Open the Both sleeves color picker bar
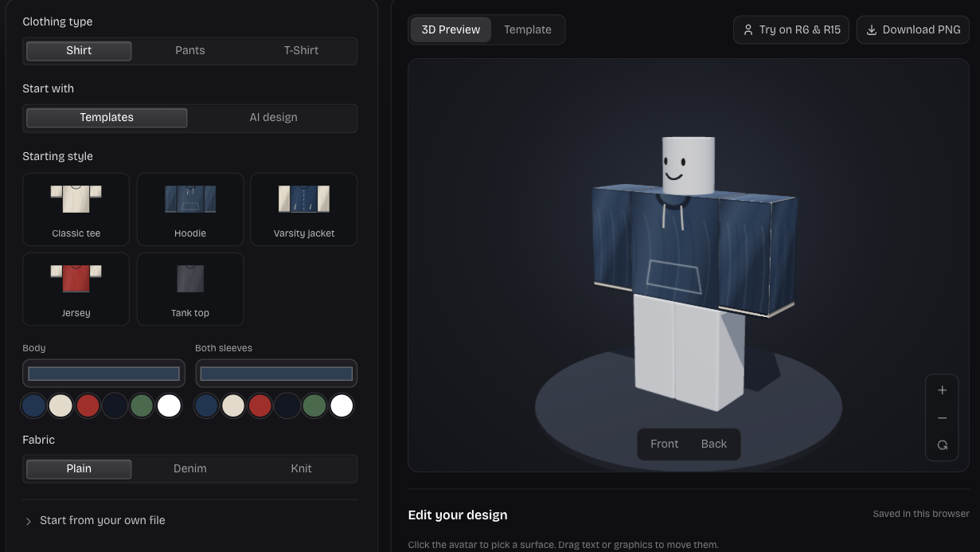980x552 pixels. (276, 374)
